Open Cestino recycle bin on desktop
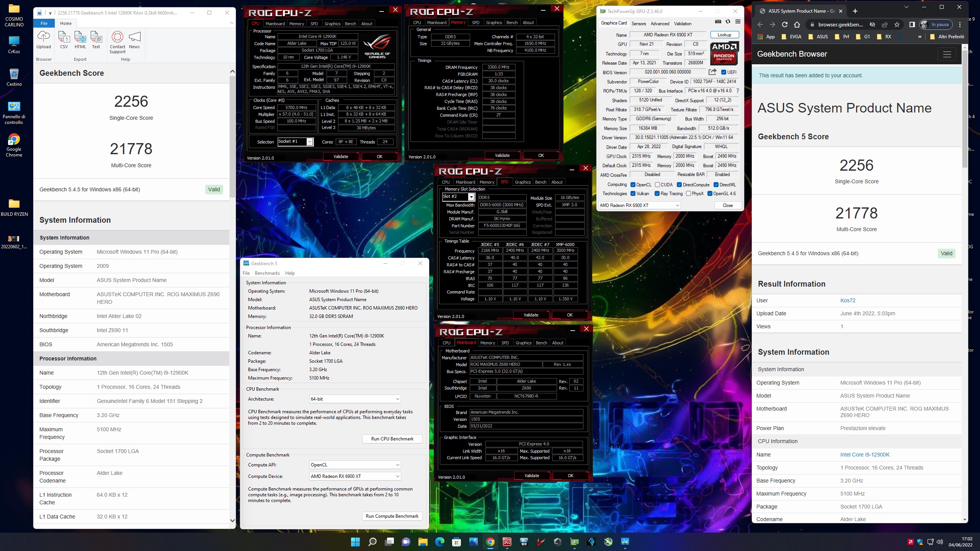 [x=14, y=77]
